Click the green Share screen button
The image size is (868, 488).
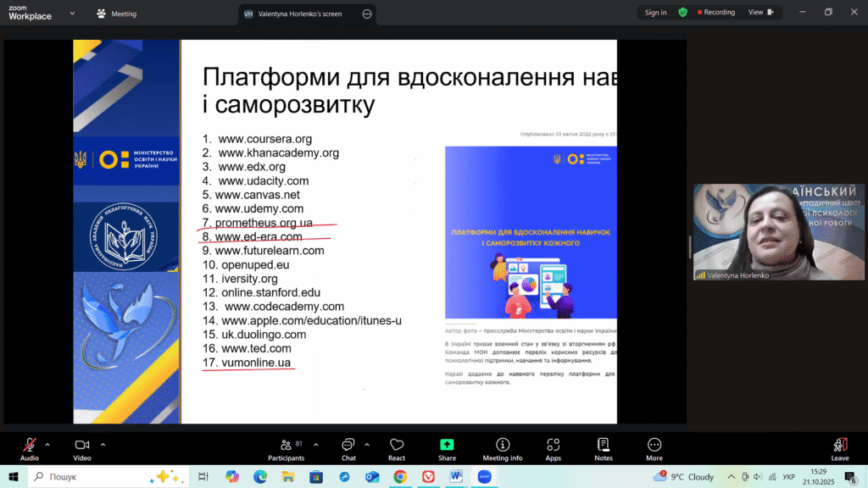pos(447,448)
